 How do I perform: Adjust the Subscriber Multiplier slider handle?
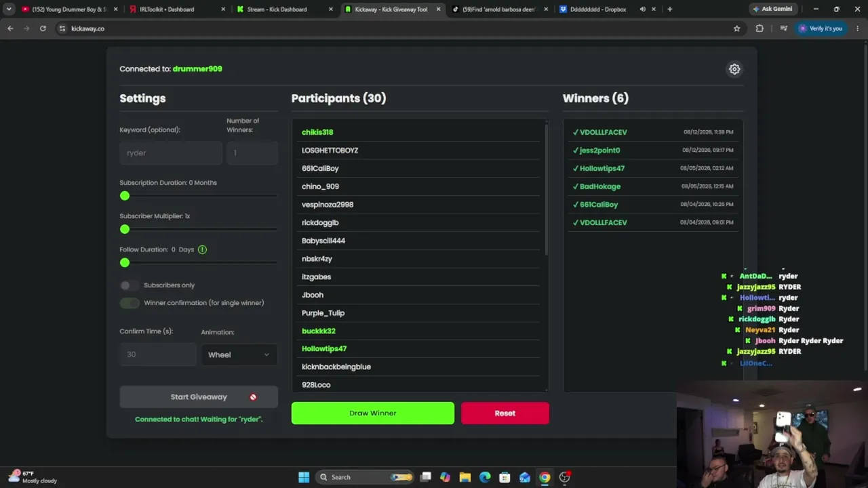click(125, 229)
